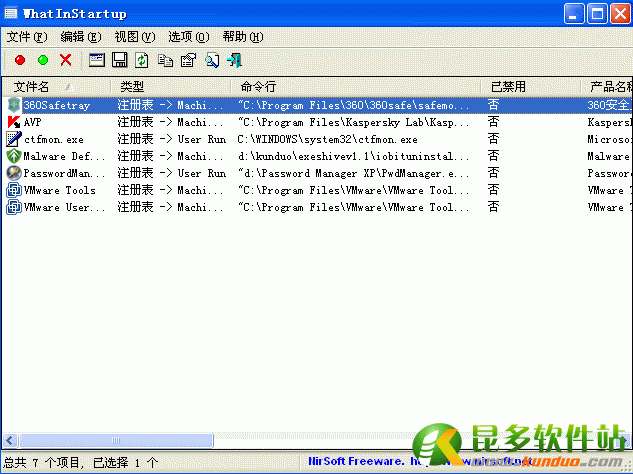
Task: Click the red disable-selected-items toolbar icon
Action: pos(20,61)
